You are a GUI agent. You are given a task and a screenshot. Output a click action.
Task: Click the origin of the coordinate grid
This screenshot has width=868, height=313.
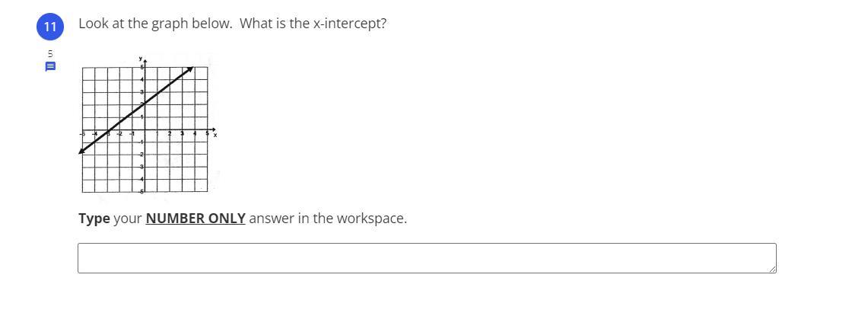(x=145, y=130)
